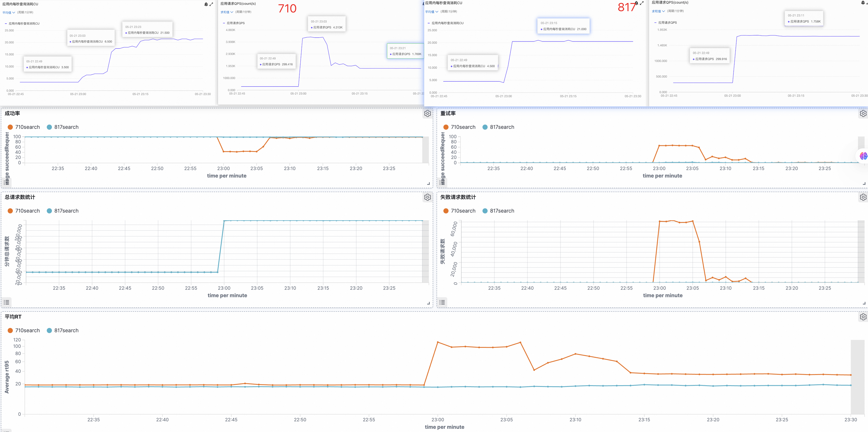The height and width of the screenshot is (432, 868).
Task: Click the alarm bell icon on the 710 CU chart
Action: (x=206, y=4)
